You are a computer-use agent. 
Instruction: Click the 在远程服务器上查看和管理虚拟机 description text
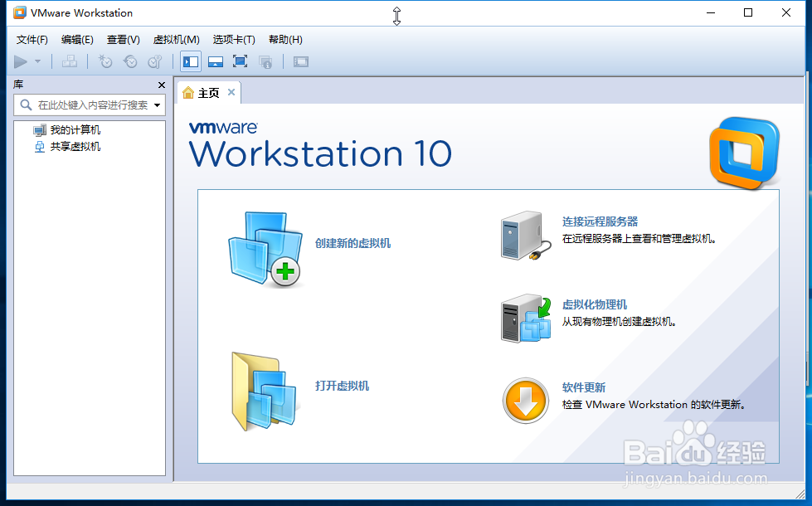click(639, 239)
